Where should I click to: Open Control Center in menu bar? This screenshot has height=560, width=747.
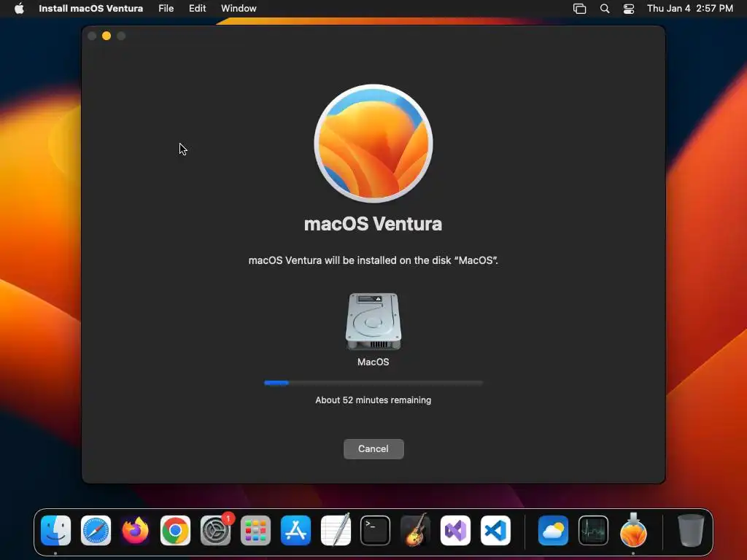click(629, 9)
